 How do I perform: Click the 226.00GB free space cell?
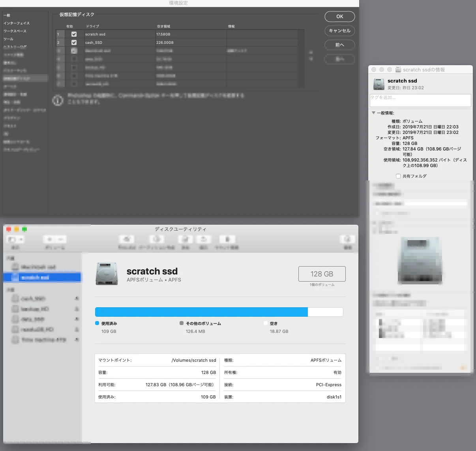[x=165, y=43]
